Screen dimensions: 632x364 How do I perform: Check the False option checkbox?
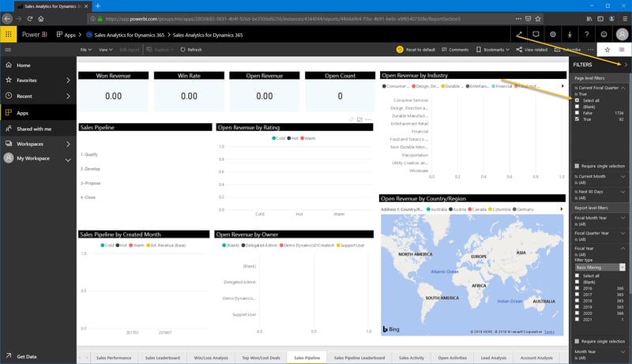(x=577, y=113)
